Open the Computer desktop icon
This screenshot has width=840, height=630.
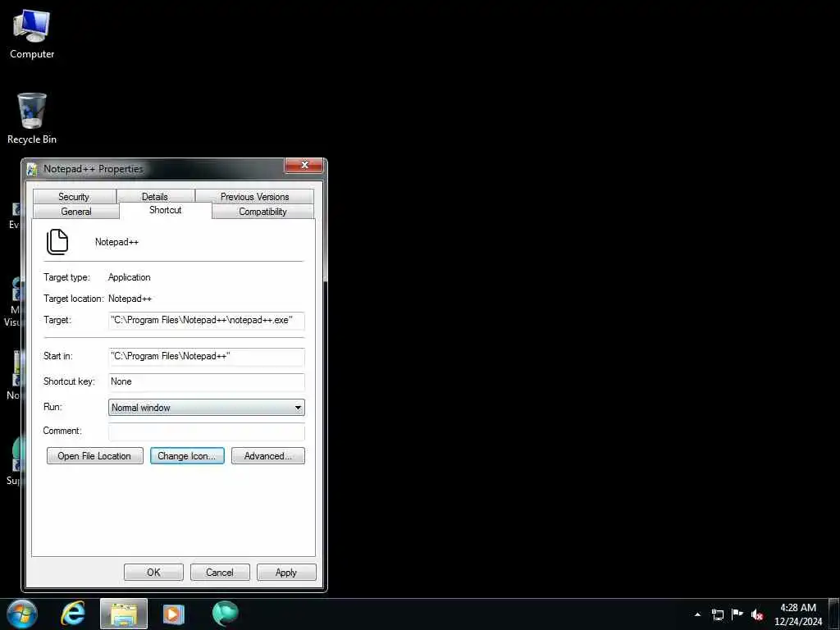(32, 34)
